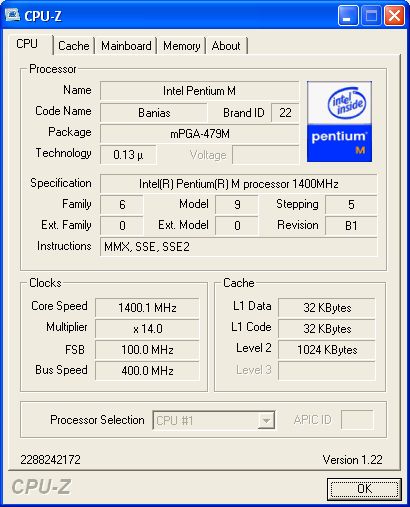Click the Instructions field MMX, SSE, SSE2

pos(239,247)
